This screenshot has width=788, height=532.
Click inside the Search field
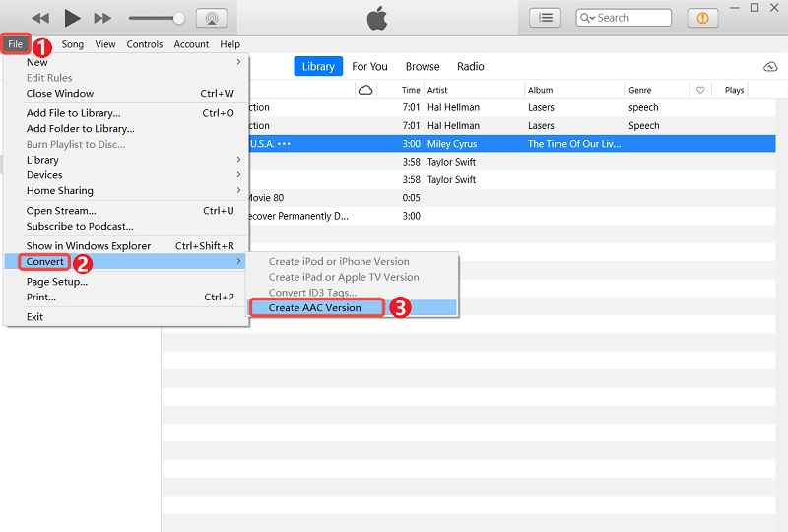630,18
